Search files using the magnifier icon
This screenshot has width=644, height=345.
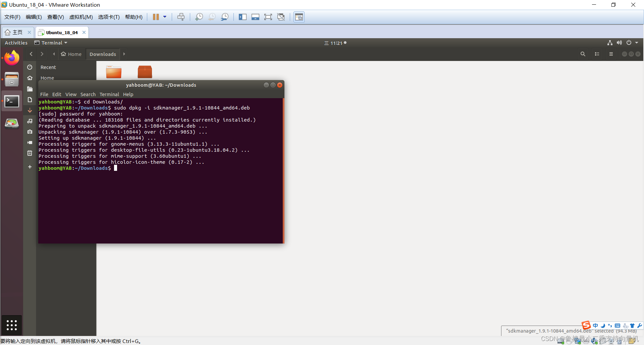tap(583, 54)
